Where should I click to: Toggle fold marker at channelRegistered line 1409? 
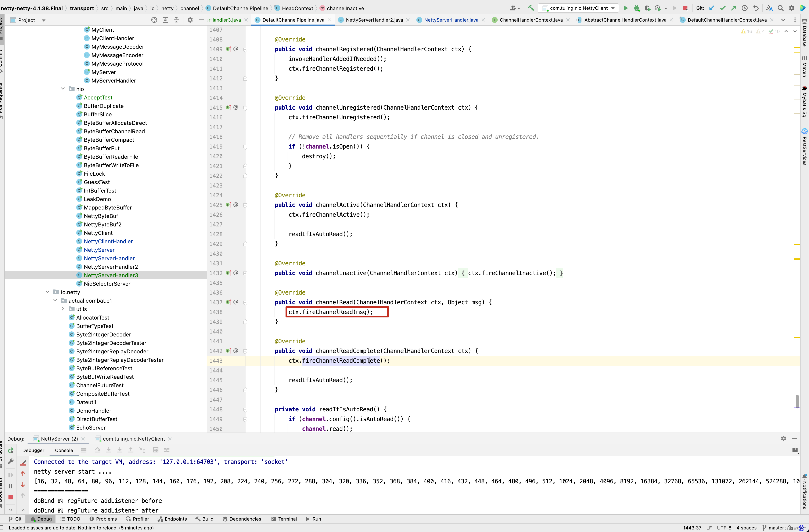[245, 50]
